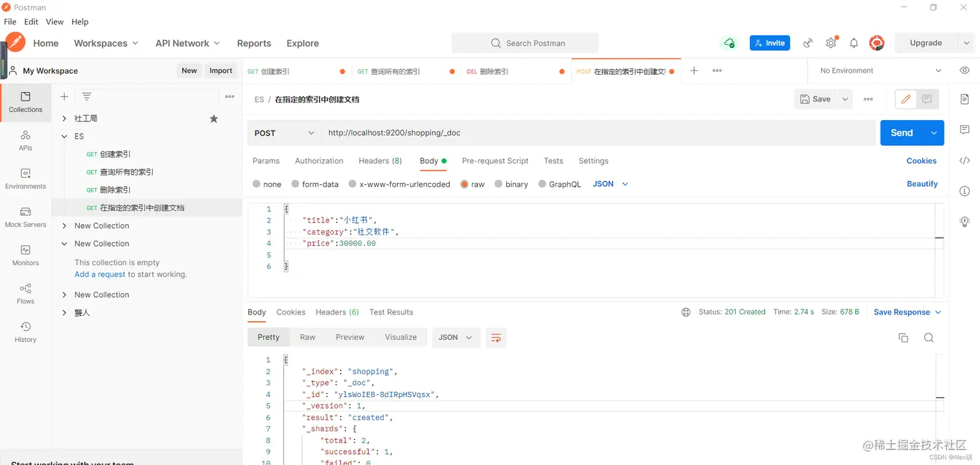Switch to the Test Results tab
980x465 pixels.
(391, 312)
